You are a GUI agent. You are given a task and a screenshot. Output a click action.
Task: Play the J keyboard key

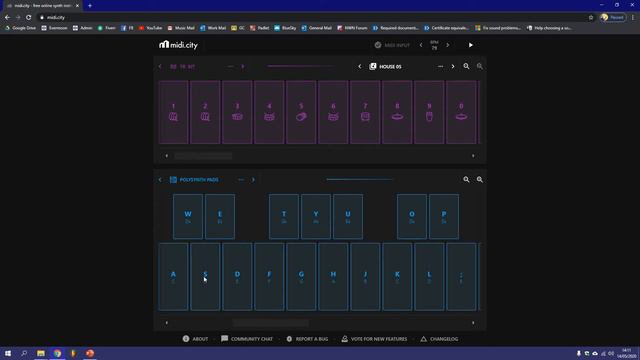(365, 277)
